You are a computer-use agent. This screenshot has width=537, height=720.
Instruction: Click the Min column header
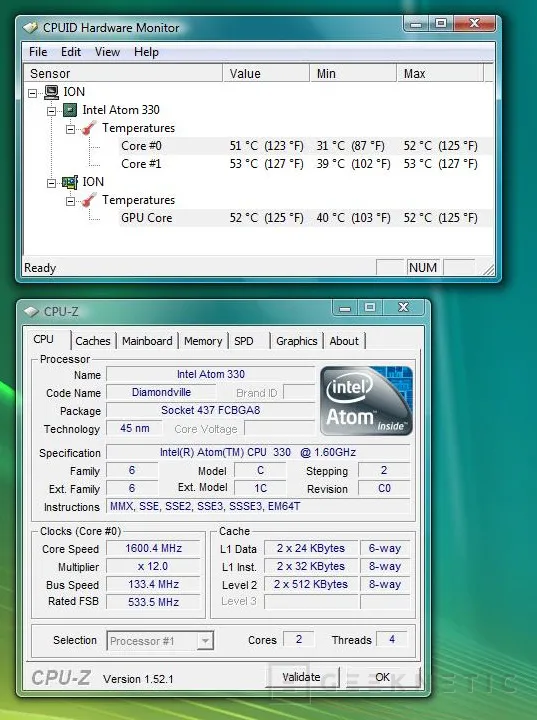click(x=353, y=73)
